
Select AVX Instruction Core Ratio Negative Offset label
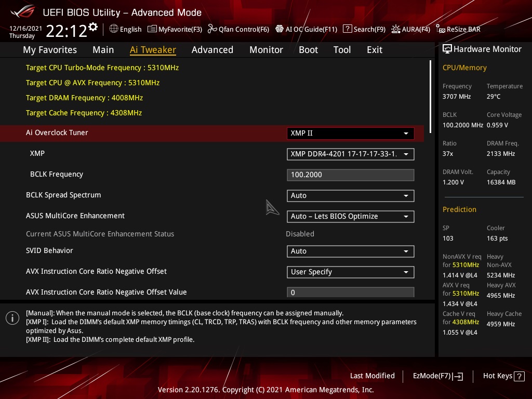pos(96,271)
